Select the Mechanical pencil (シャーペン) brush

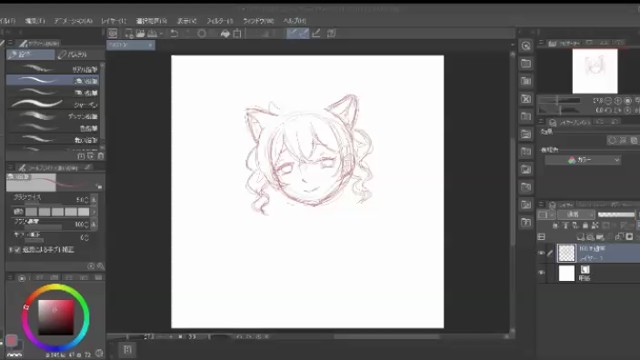coord(52,104)
